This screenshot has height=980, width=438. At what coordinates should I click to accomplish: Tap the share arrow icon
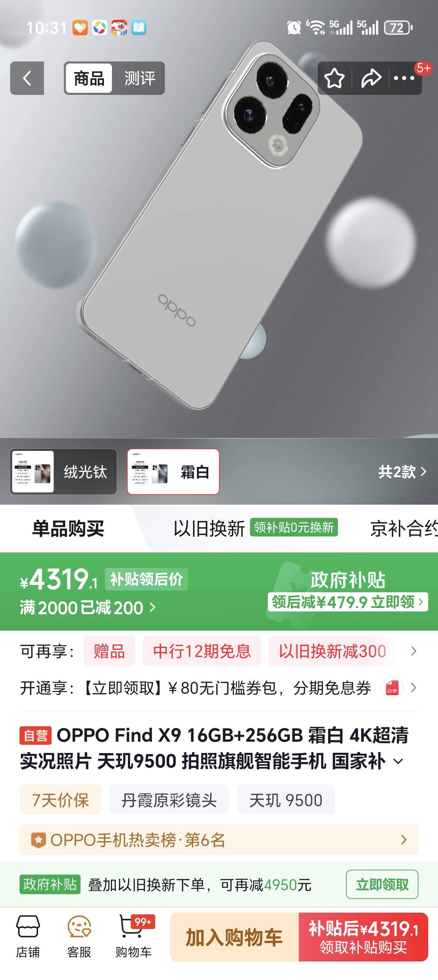click(371, 78)
